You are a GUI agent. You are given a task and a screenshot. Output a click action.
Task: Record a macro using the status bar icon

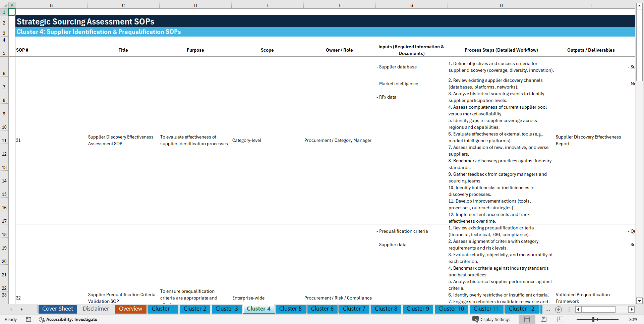point(28,319)
